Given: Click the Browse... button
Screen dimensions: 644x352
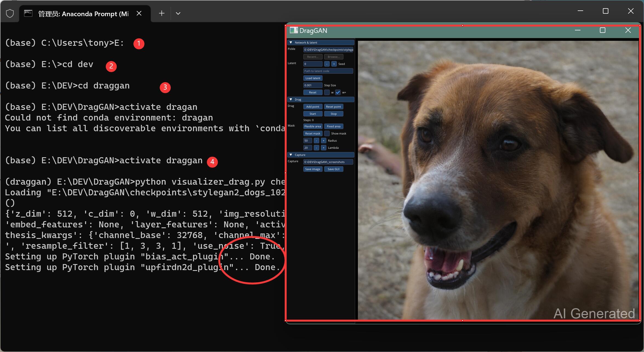Looking at the screenshot, I should 334,57.
